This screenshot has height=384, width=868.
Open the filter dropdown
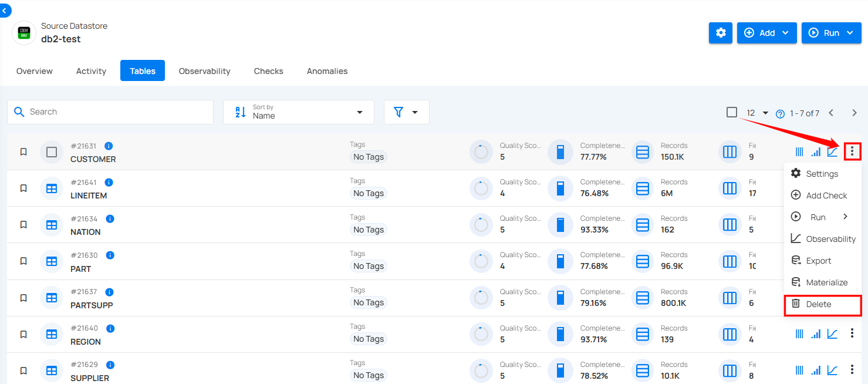pyautogui.click(x=406, y=112)
